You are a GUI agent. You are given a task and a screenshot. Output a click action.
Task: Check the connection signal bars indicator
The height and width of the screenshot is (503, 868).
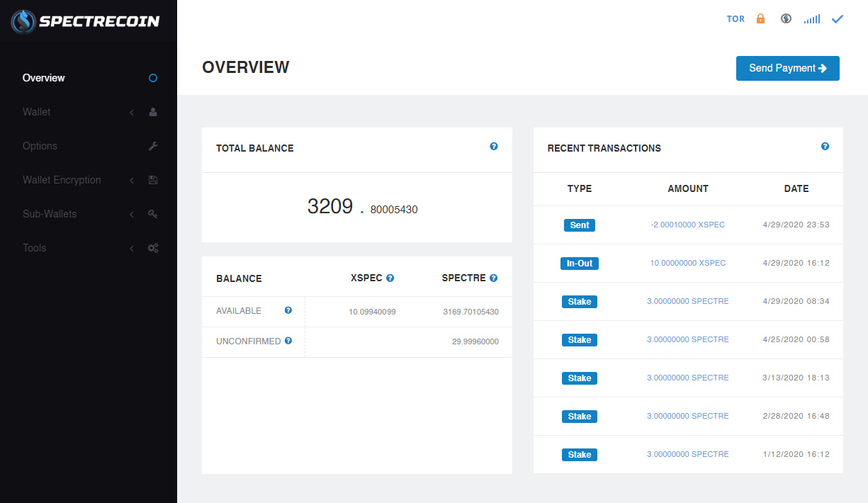(811, 18)
